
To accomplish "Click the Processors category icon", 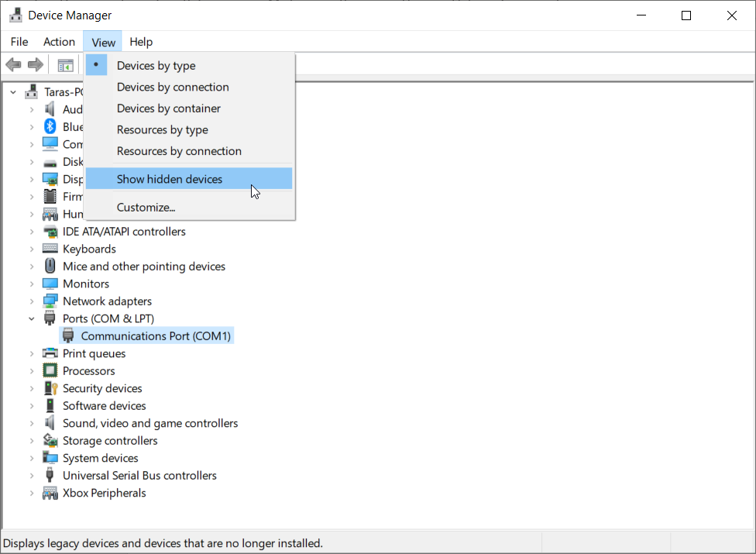I will tap(50, 370).
